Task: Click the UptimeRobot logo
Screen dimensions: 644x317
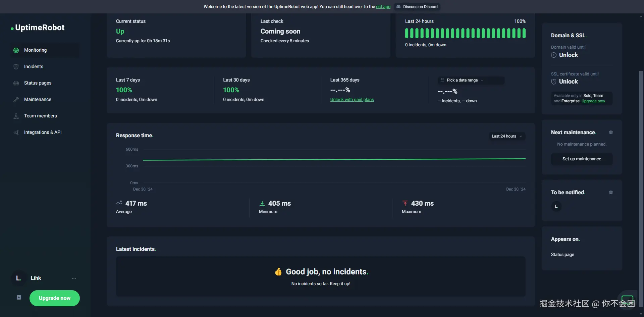Action: pyautogui.click(x=38, y=28)
